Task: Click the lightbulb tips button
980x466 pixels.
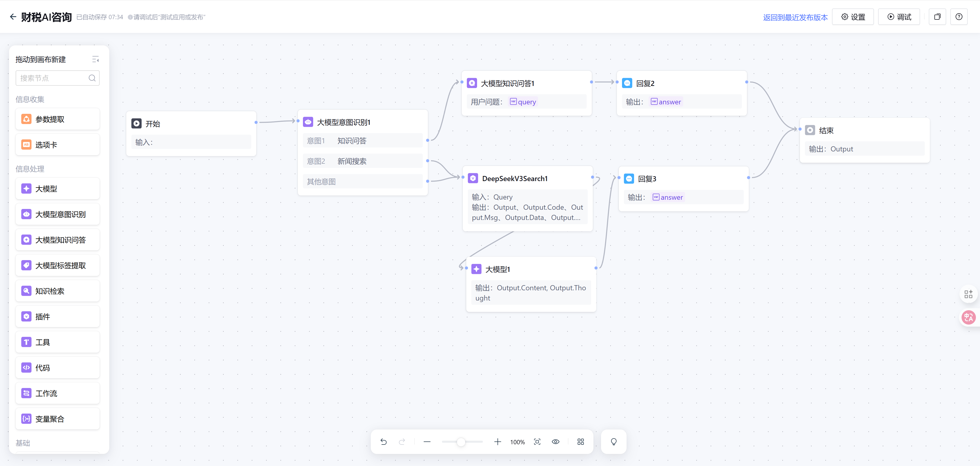Action: [x=614, y=442]
